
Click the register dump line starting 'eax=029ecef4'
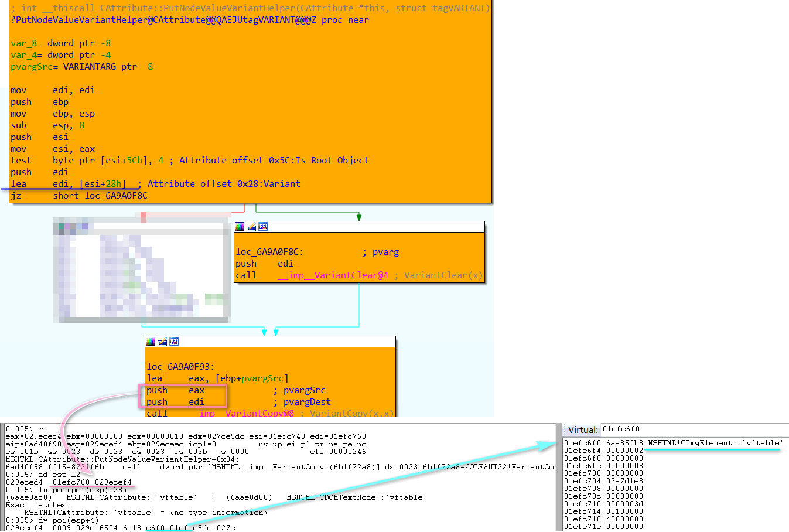[186, 436]
